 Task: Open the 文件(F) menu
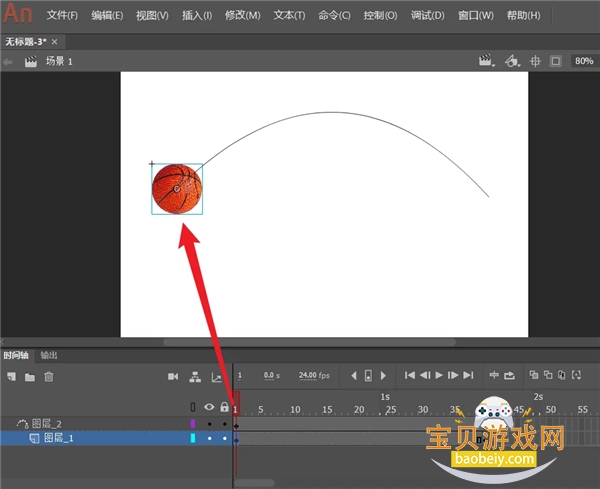(x=62, y=15)
